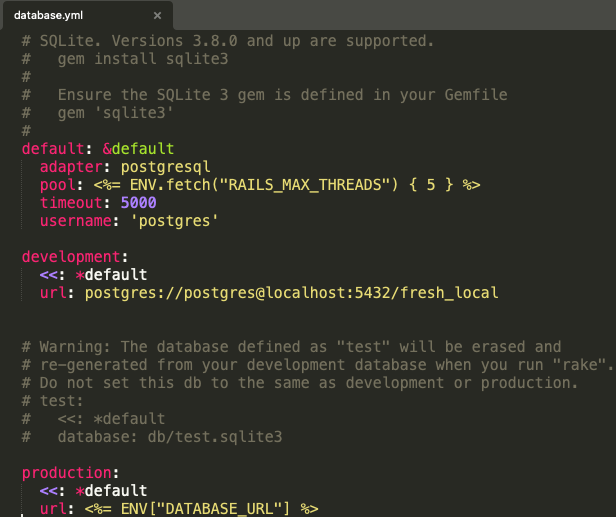Close the database.yml tab

157,16
